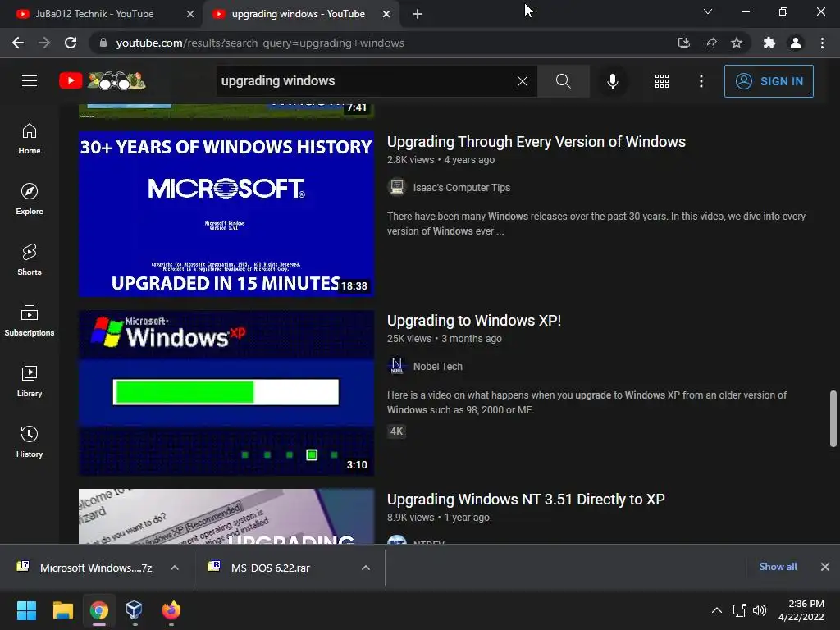Bookmark this page with star icon
This screenshot has width=840, height=630.
coord(737,43)
